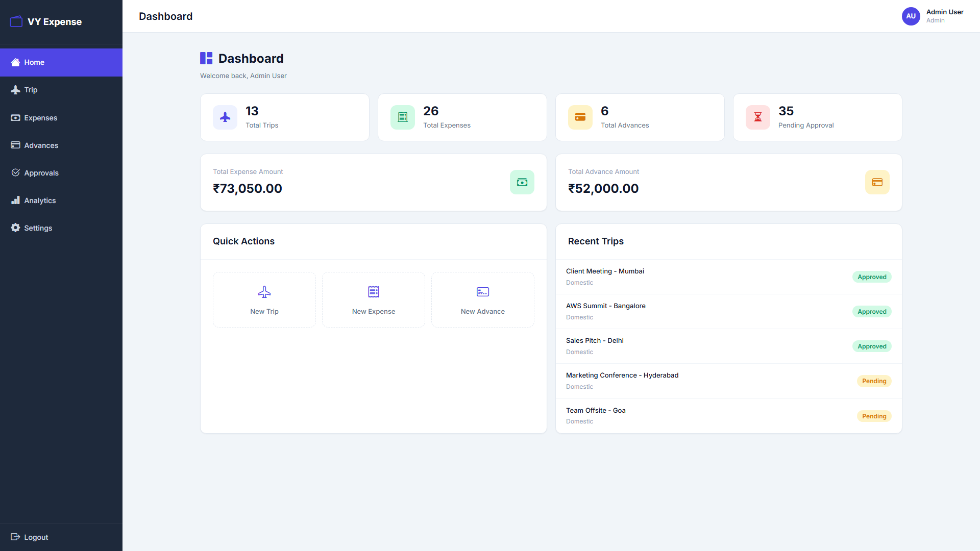This screenshot has height=551, width=980.
Task: Click the Settings gear icon
Action: (x=15, y=228)
